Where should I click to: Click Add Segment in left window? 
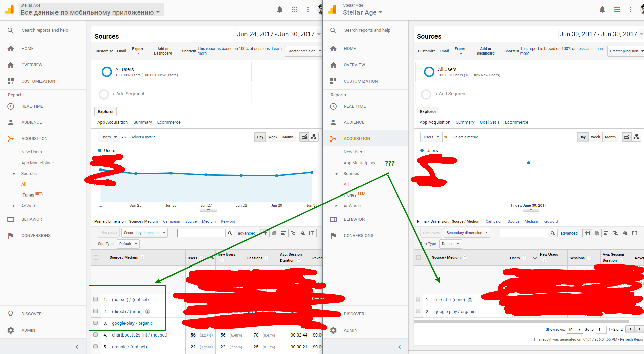click(x=128, y=94)
